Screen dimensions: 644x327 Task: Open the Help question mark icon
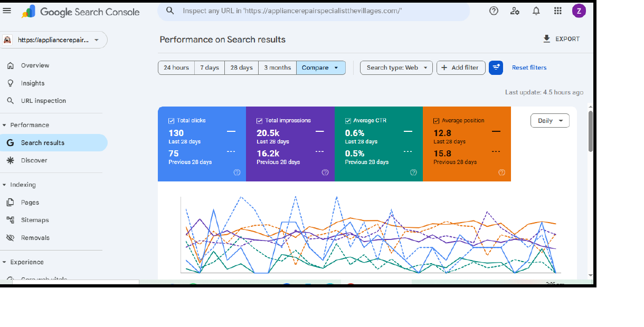tap(494, 11)
